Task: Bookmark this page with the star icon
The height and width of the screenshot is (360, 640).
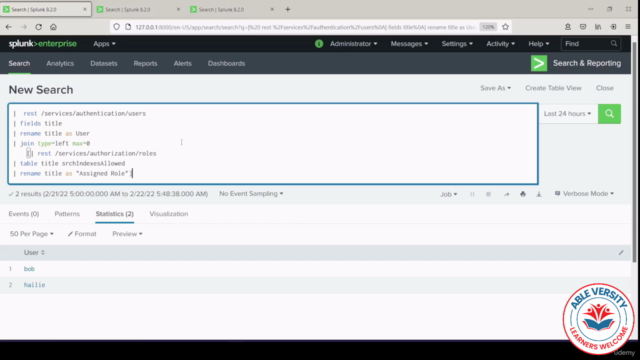Action: [x=505, y=27]
